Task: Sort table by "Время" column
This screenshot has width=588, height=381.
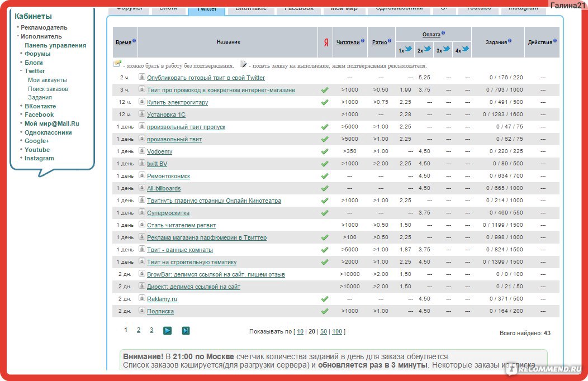Action: (x=124, y=42)
